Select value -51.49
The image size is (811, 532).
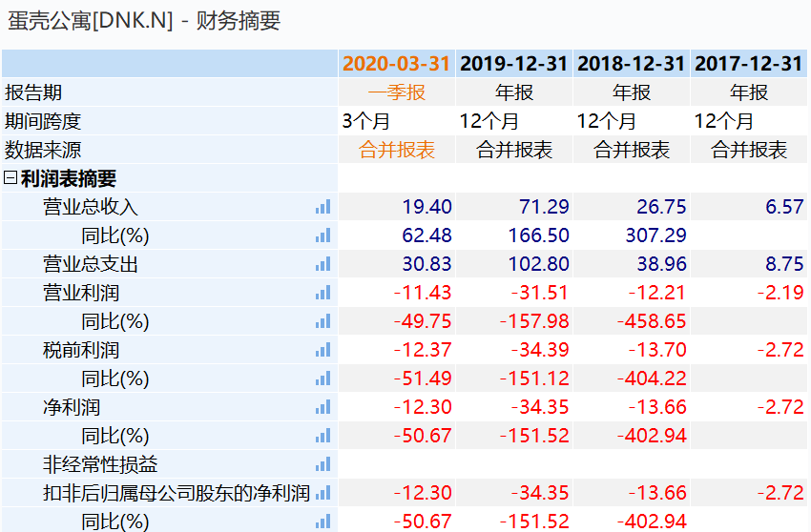423,379
